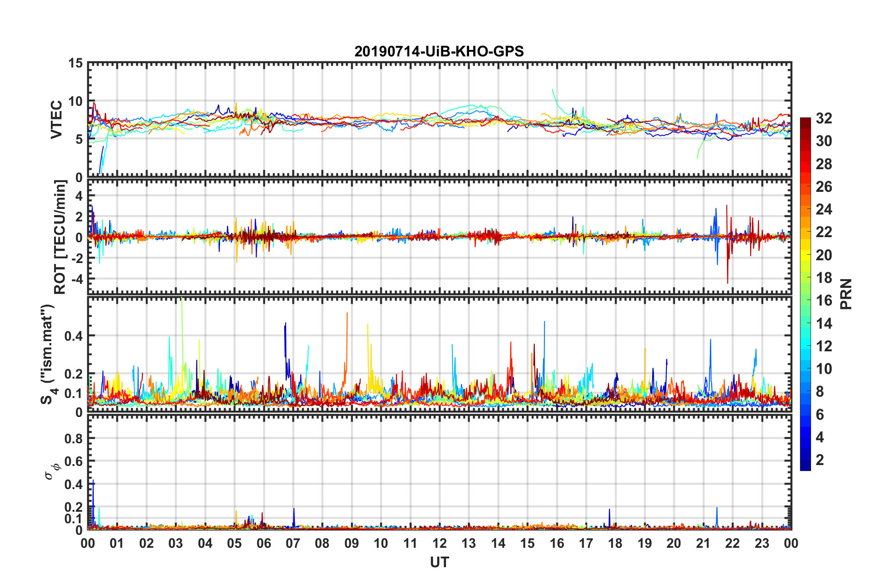The image size is (879, 588).
Task: Click the x-axis tick label 01
Action: tap(117, 543)
